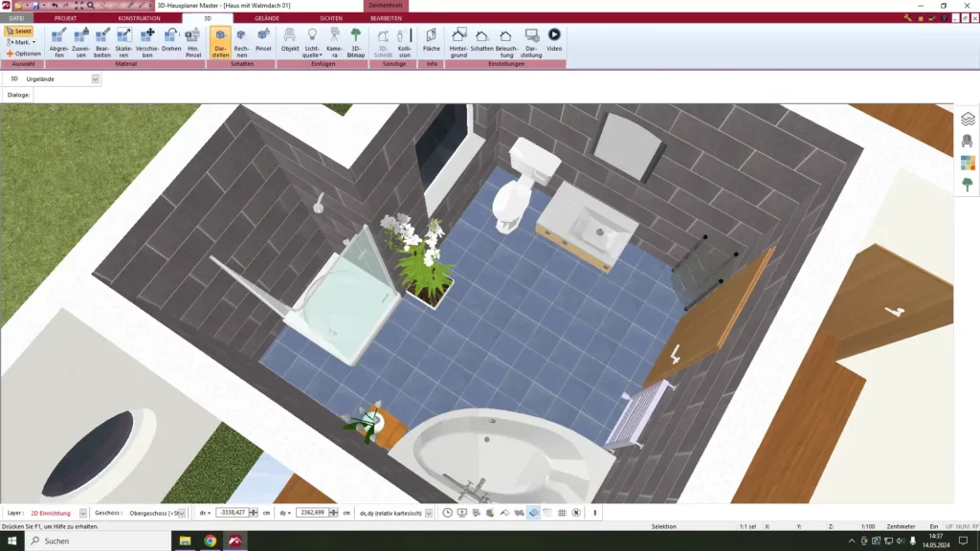Image resolution: width=980 pixels, height=551 pixels.
Task: Expand the Urgelände dropdown
Action: (x=96, y=79)
